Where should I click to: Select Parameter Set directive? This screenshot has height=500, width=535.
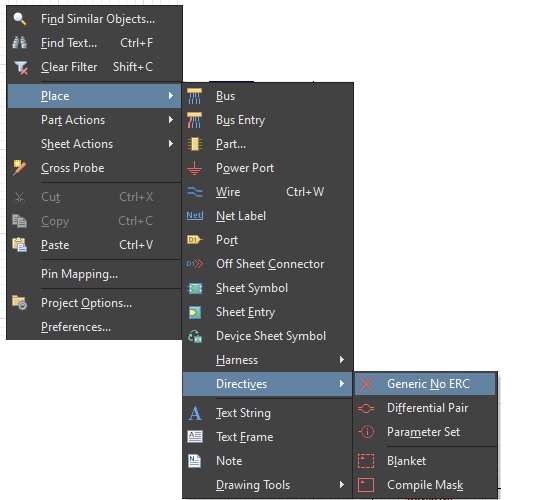(x=425, y=432)
